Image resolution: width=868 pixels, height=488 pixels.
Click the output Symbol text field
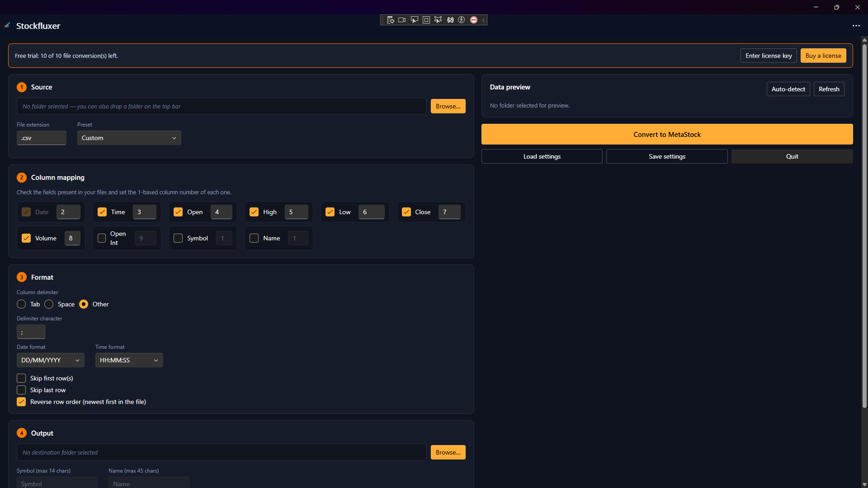coord(57,483)
